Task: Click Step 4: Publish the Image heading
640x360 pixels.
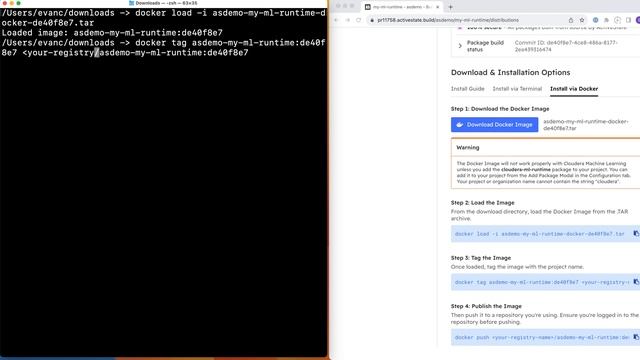Action: (486, 306)
